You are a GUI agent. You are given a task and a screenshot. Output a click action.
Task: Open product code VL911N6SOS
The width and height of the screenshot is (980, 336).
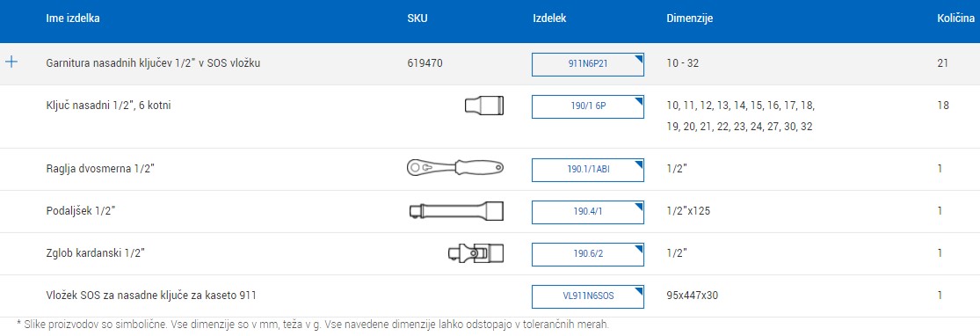click(587, 296)
